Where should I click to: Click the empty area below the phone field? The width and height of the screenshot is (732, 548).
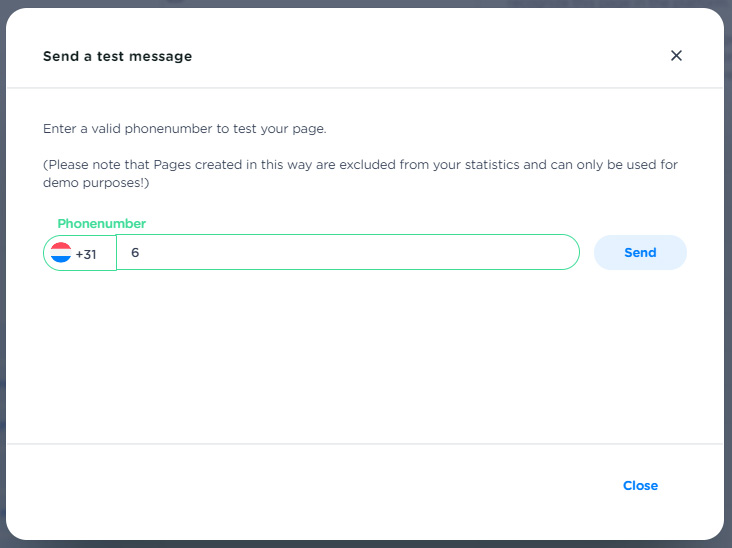point(360,350)
